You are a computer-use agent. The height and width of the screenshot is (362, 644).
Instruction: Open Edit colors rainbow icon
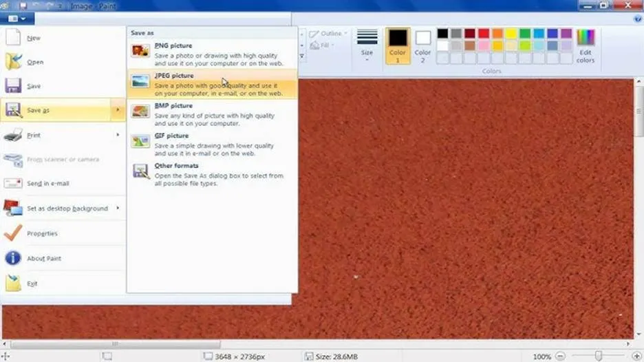(586, 38)
